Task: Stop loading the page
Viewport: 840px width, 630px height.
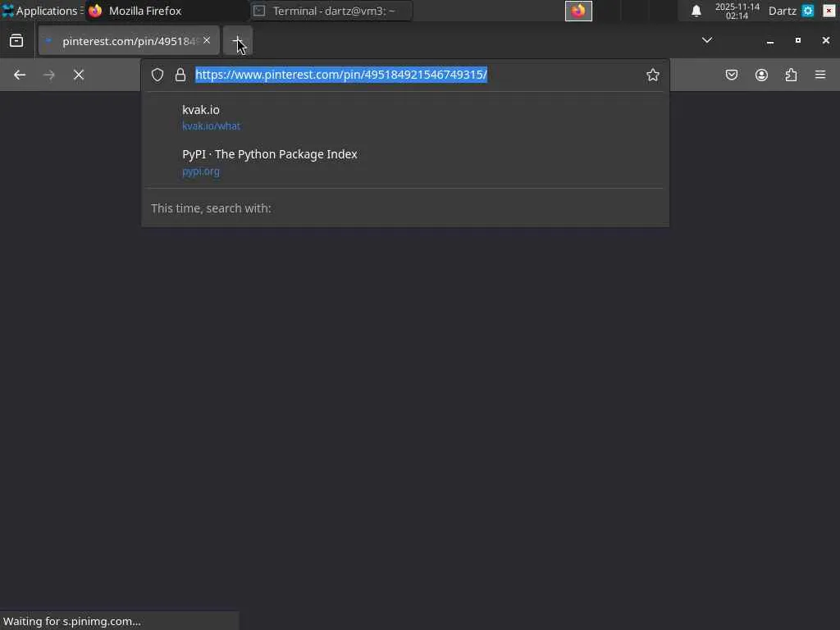Action: tap(79, 75)
